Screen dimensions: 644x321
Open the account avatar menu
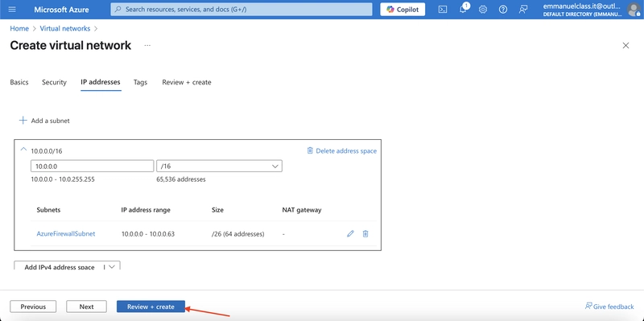[x=634, y=9]
